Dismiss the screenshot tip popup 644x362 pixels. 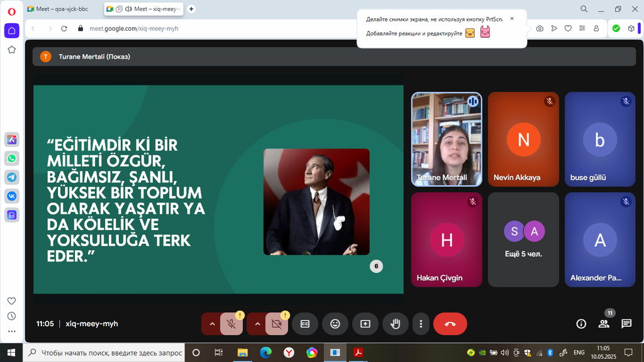[511, 19]
